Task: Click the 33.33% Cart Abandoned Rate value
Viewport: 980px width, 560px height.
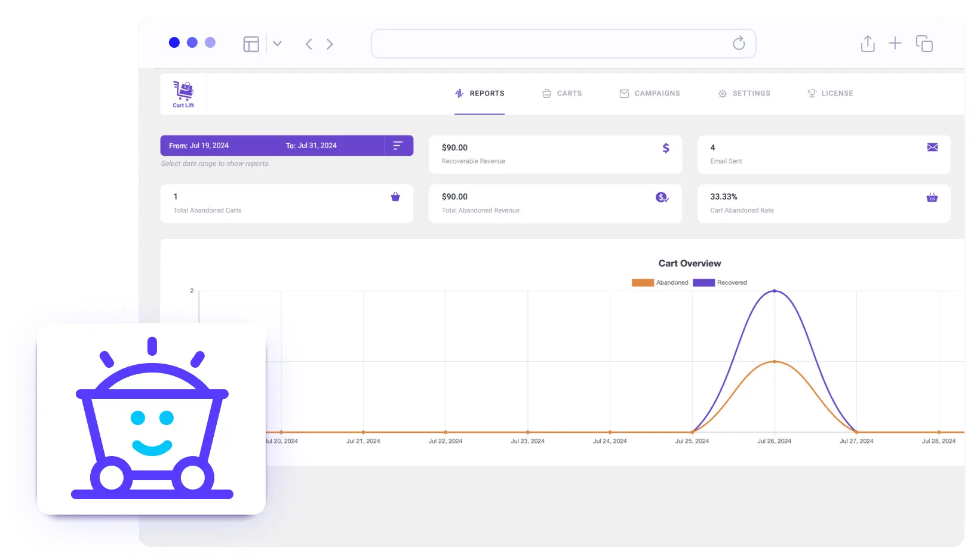Action: (724, 196)
